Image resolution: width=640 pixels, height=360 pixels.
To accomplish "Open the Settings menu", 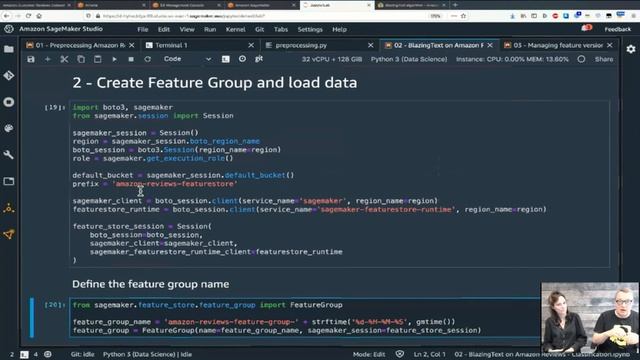I will [310, 29].
